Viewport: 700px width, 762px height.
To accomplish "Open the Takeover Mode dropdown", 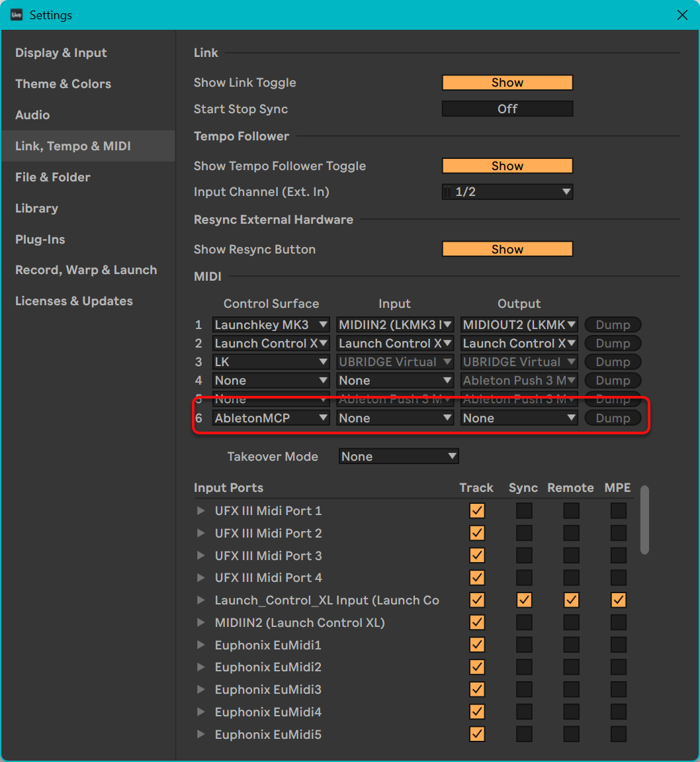I will (x=398, y=457).
